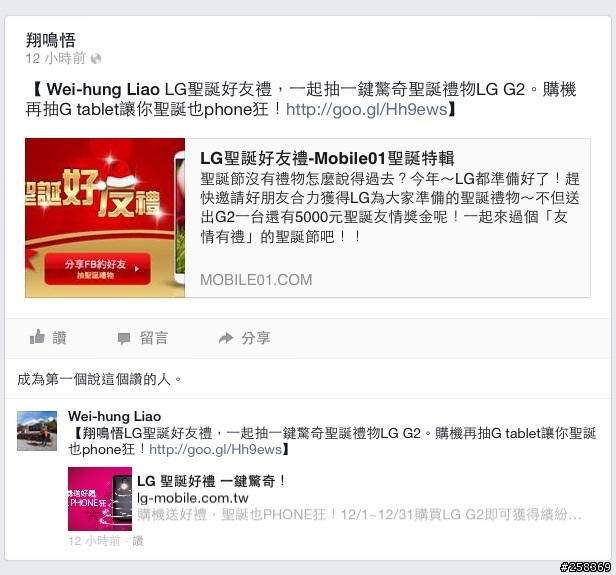Visit the MOBILE01.COM source link
The height and width of the screenshot is (575, 616).
(256, 280)
